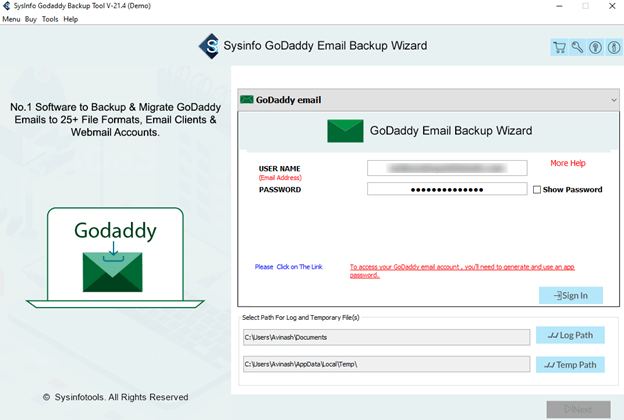Click the shopping cart buy icon

click(559, 47)
